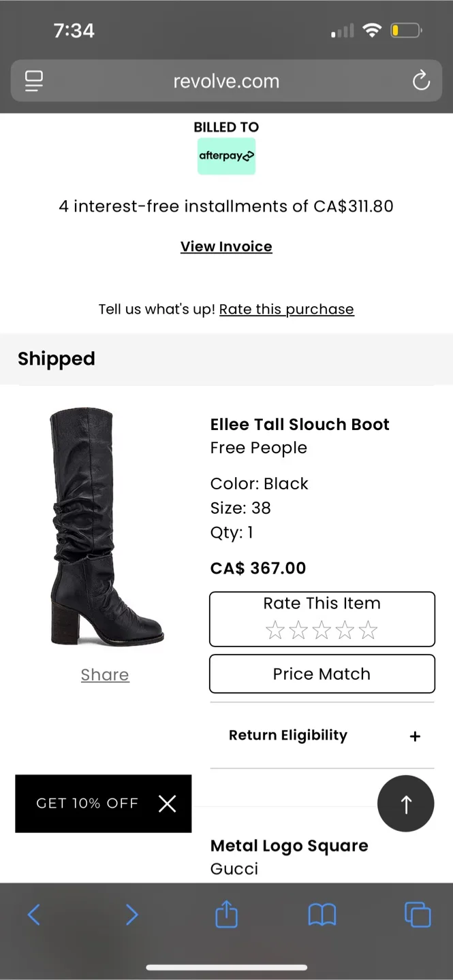The height and width of the screenshot is (980, 453).
Task: Open the reader/page format icon
Action: pyautogui.click(x=34, y=81)
